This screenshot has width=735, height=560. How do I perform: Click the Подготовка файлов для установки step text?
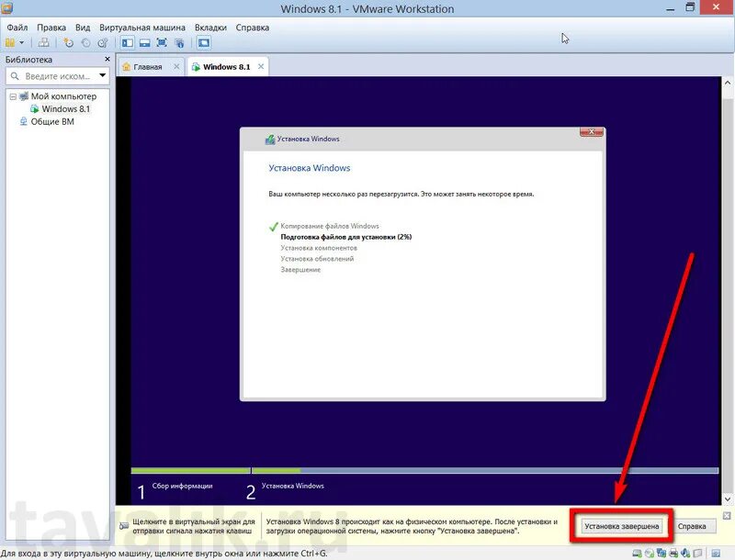click(x=346, y=237)
